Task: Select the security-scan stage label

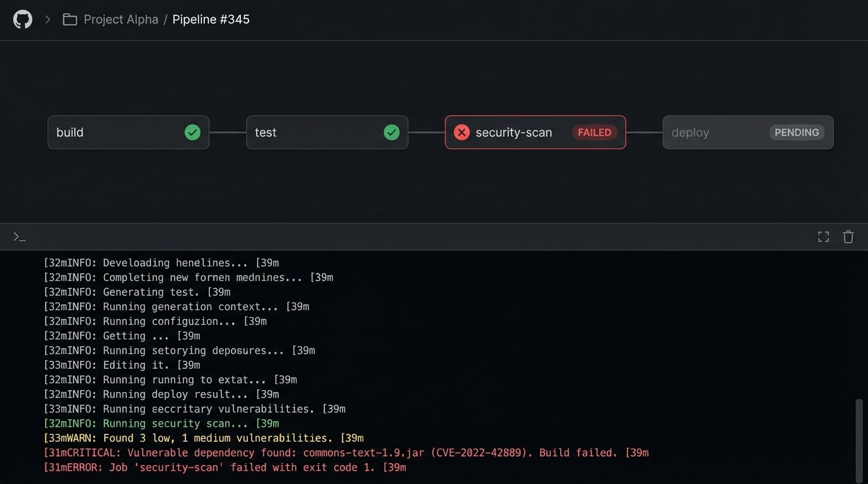Action: click(x=513, y=132)
